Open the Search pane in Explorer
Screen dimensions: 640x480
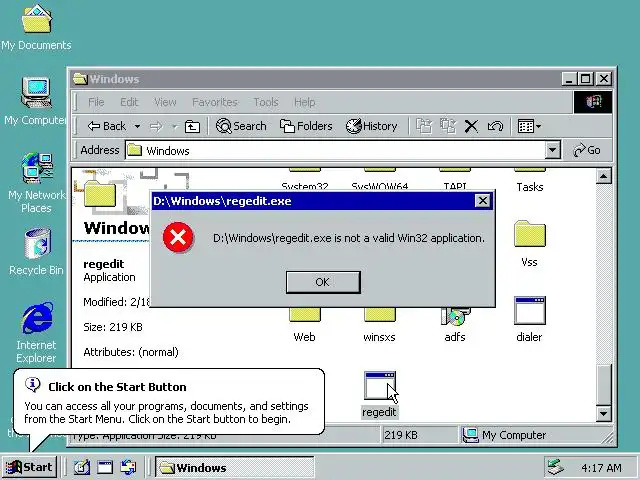pos(241,126)
